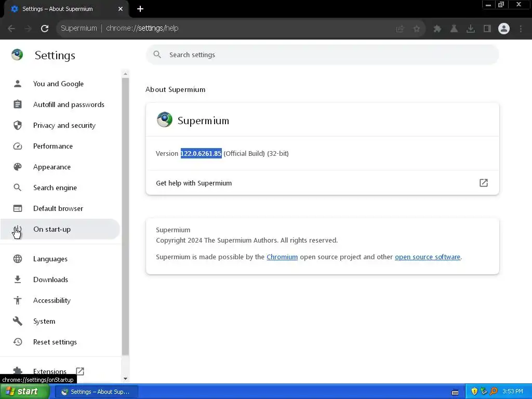Image resolution: width=532 pixels, height=399 pixels.
Task: Click the Search settings field
Action: (322, 55)
